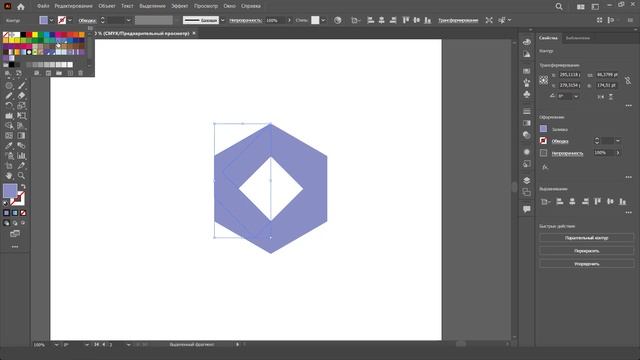Click Isolate Selected Object icon
Screen dimensions: 640x360
(x=489, y=20)
